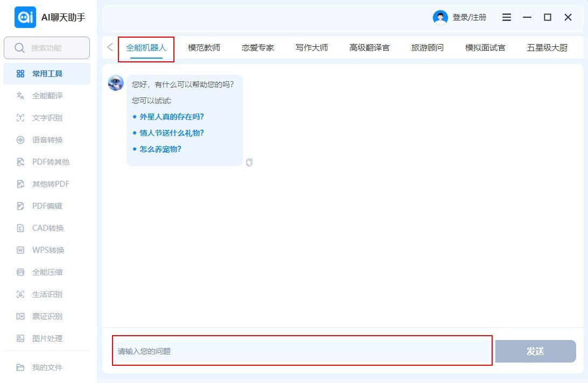Click the 图片处理 image icon
The width and height of the screenshot is (588, 383).
(20, 339)
